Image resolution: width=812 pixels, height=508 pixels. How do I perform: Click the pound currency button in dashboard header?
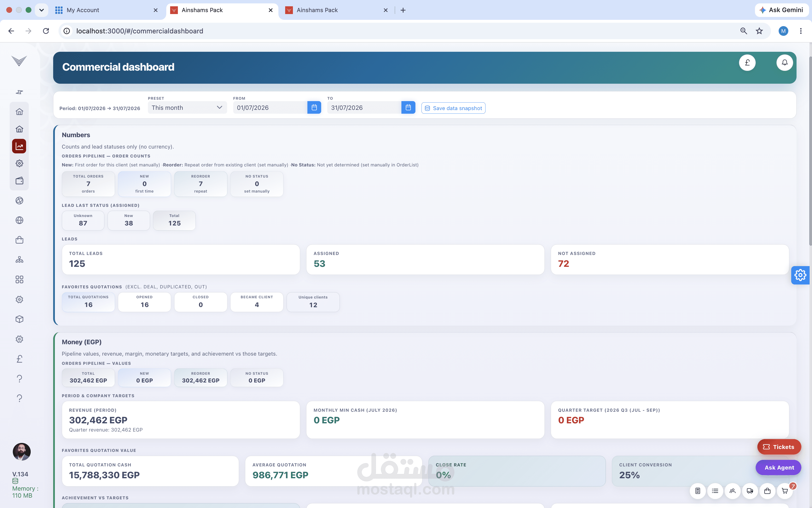(747, 63)
